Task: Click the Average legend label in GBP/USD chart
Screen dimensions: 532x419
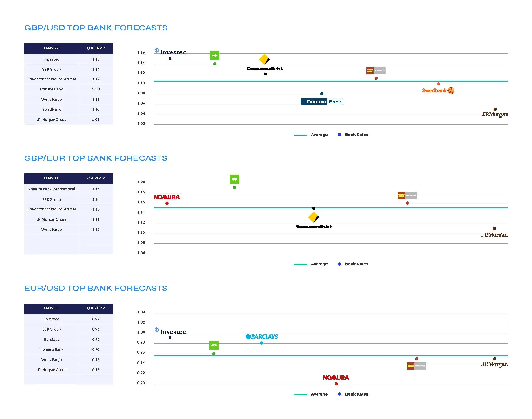Action: pos(319,135)
